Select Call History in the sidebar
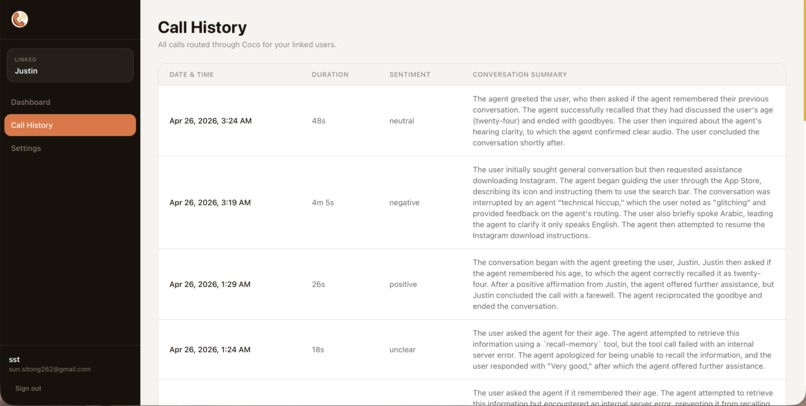 70,125
